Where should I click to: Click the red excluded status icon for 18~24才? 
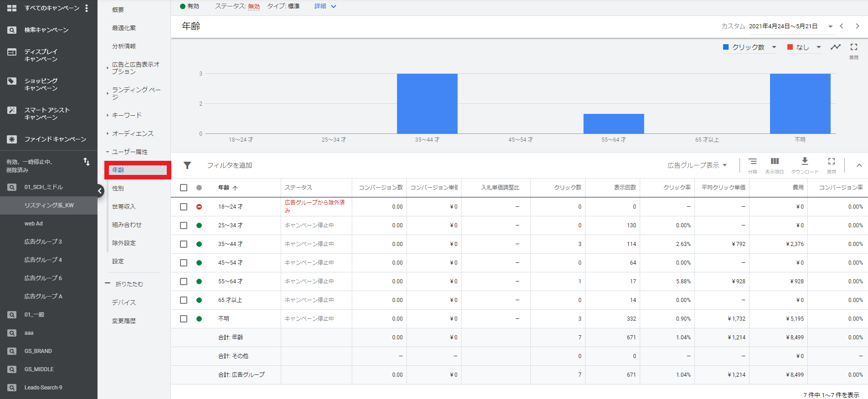pos(199,207)
